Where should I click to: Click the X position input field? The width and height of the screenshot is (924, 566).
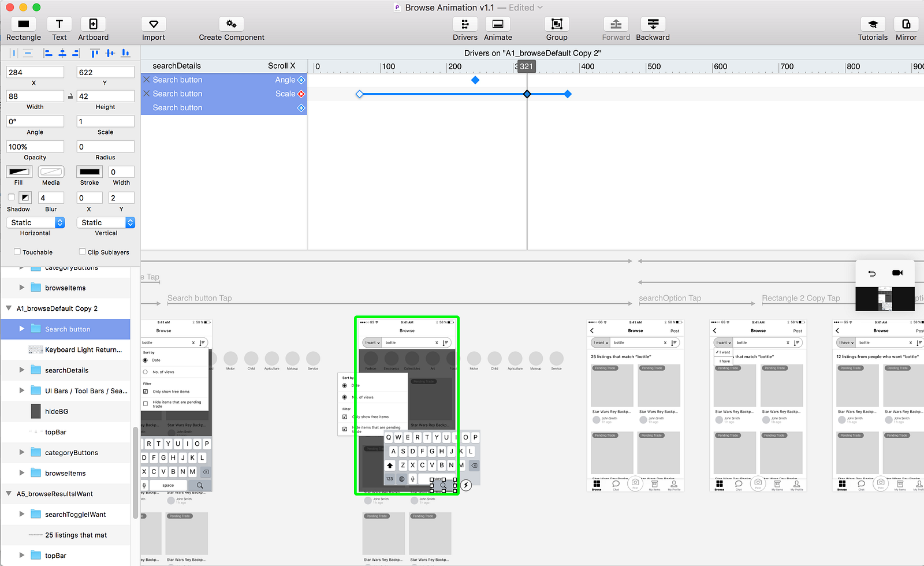pos(35,72)
